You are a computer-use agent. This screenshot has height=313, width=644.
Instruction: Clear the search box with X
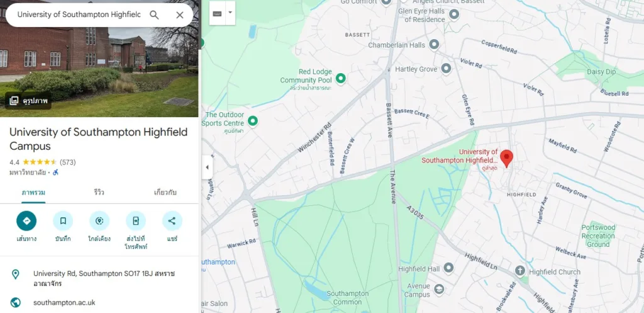(x=179, y=15)
